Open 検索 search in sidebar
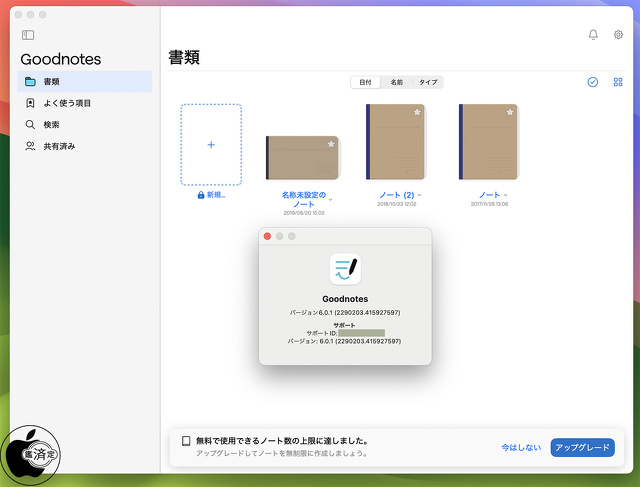This screenshot has height=487, width=640. 85,125
